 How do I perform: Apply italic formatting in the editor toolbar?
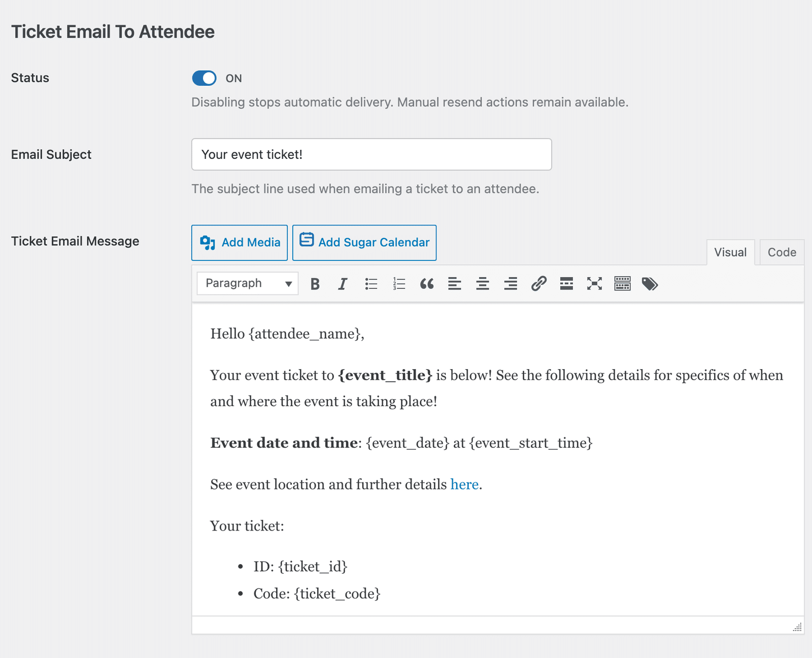343,284
